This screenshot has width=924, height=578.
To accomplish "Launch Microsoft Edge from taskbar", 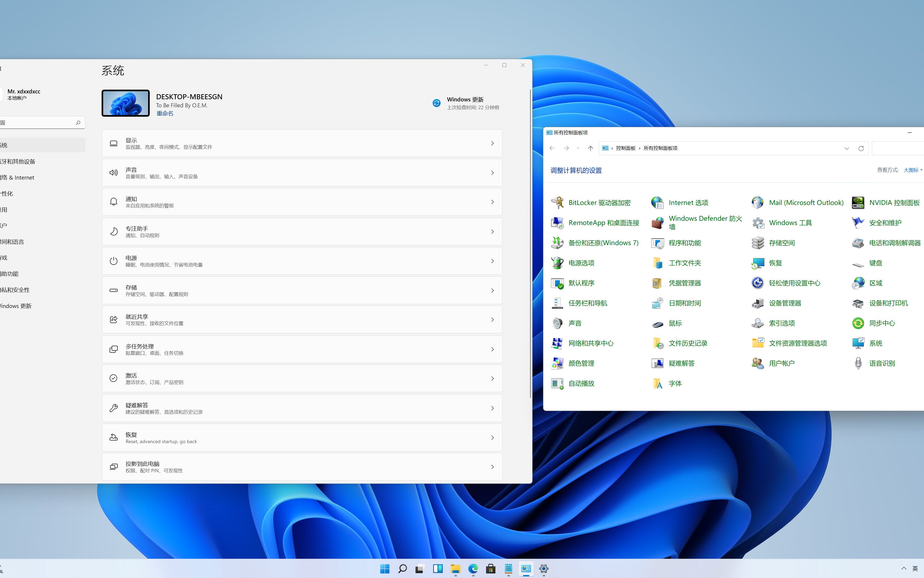I will click(x=473, y=569).
